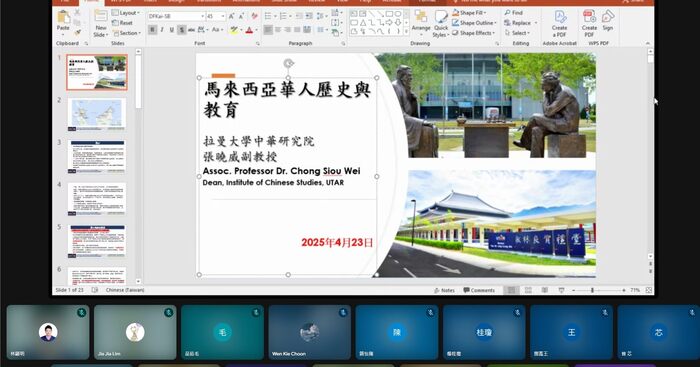This screenshot has height=367, width=700.
Task: Open the Change Case Aa dropdown
Action: click(217, 30)
